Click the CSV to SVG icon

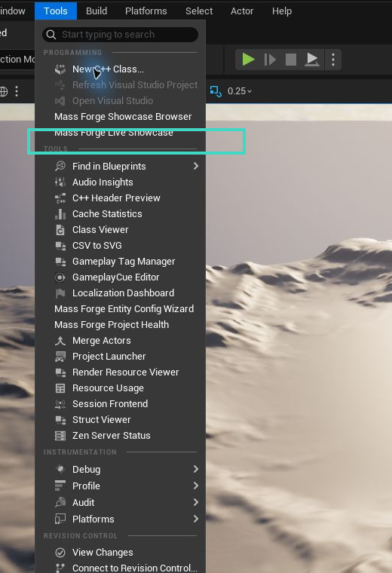(60, 246)
